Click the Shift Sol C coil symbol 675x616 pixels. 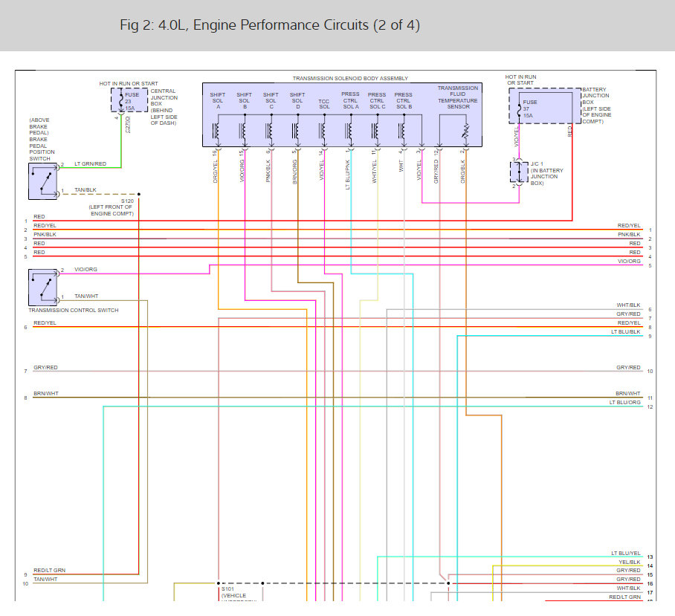click(x=270, y=130)
